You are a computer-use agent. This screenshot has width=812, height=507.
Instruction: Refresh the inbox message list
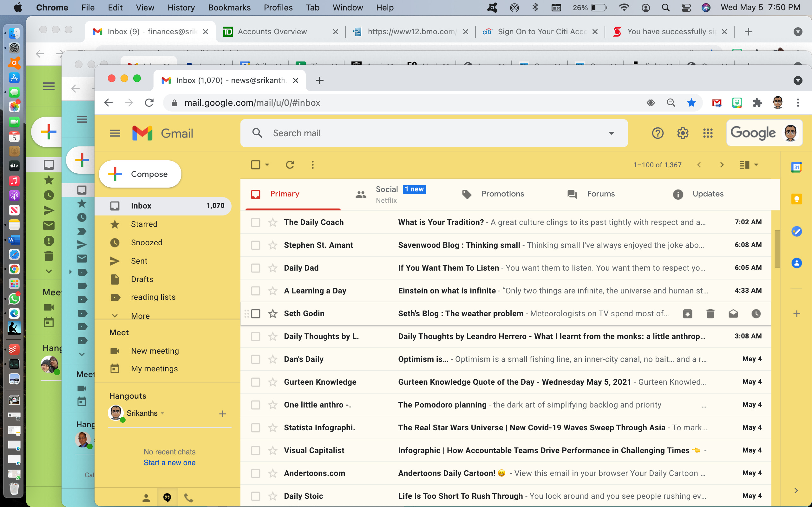pyautogui.click(x=290, y=165)
